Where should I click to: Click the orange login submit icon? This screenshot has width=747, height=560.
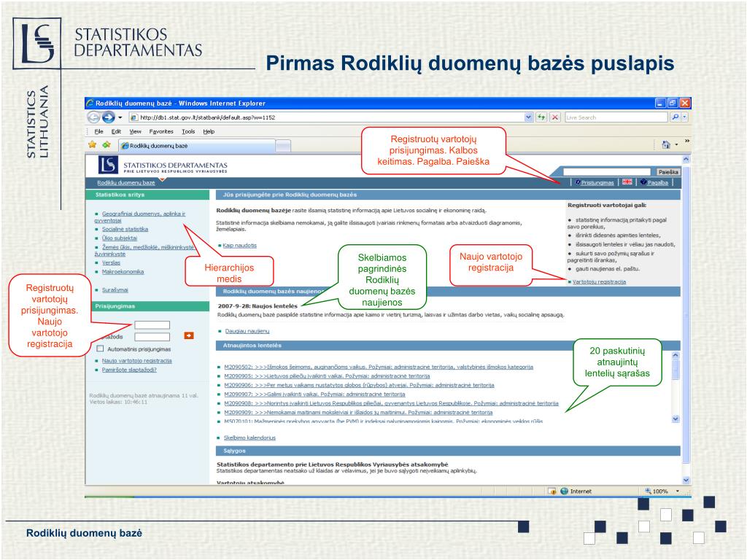pyautogui.click(x=189, y=335)
